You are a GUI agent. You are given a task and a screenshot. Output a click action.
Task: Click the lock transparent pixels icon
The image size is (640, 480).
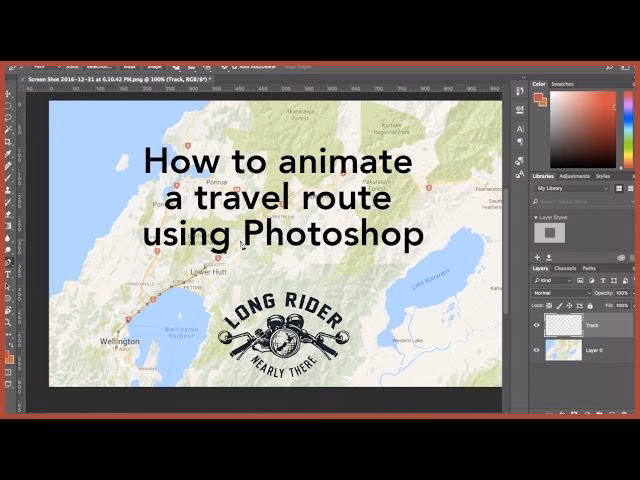(x=549, y=305)
